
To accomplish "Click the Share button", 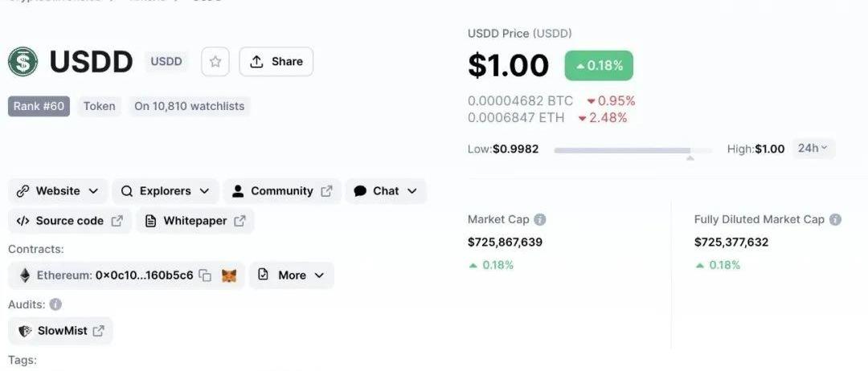I will coord(276,62).
